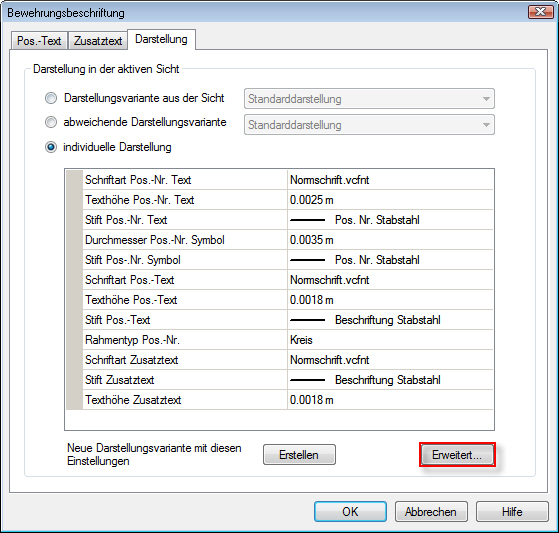
Task: Edit Schriftart Pos.-Nr. Text value Normschrift.vcfnt
Action: pyautogui.click(x=390, y=180)
